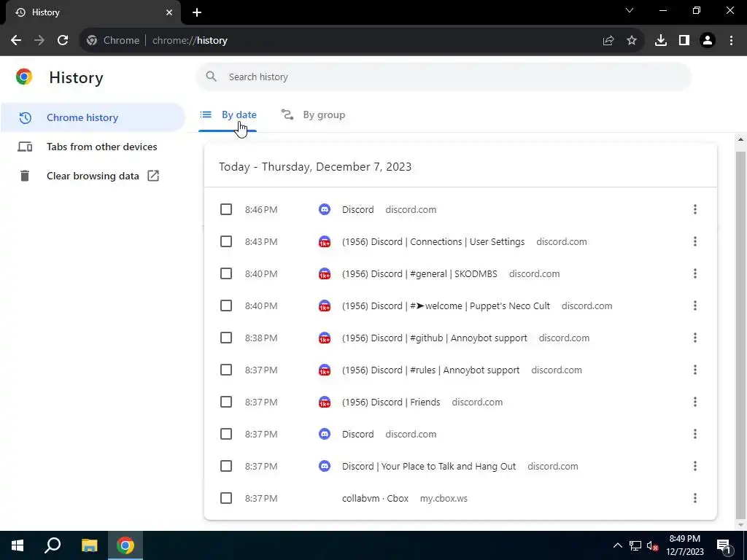This screenshot has height=560, width=747.
Task: Check the #rules Annoybot support checkbox
Action: coord(226,370)
